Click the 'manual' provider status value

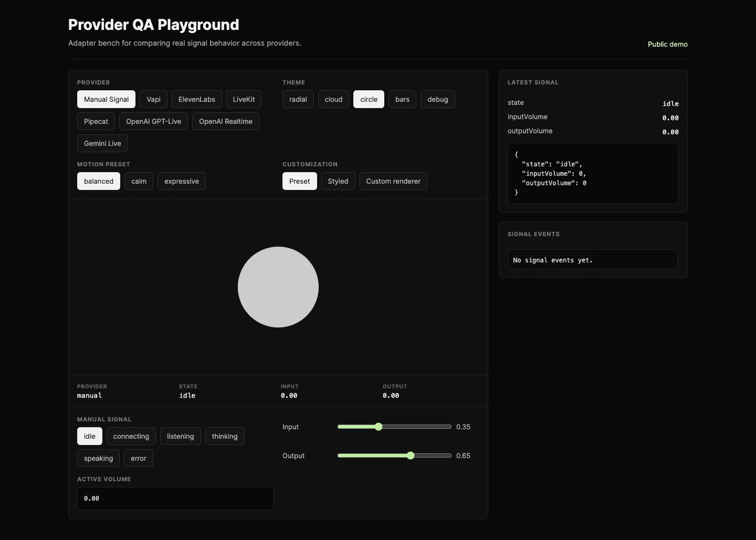coord(90,396)
